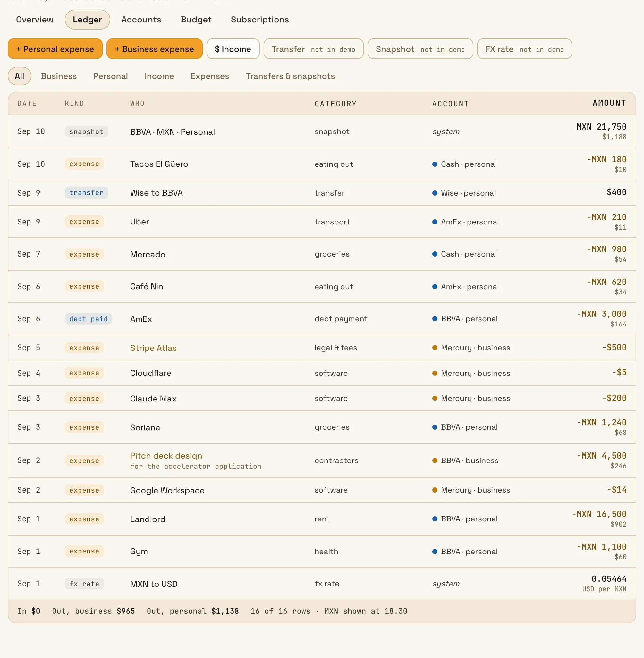This screenshot has height=658, width=644.
Task: Select the Uber expense row
Action: point(322,222)
